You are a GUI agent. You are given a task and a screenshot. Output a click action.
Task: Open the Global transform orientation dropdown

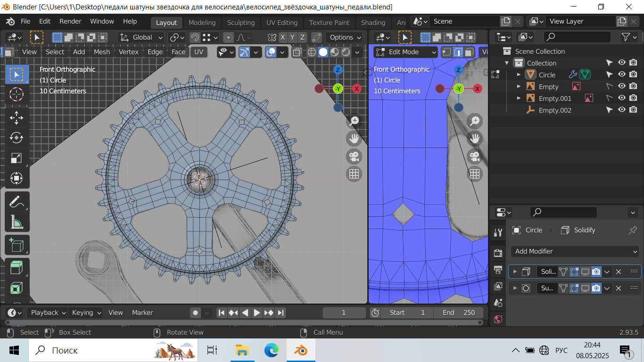(141, 37)
